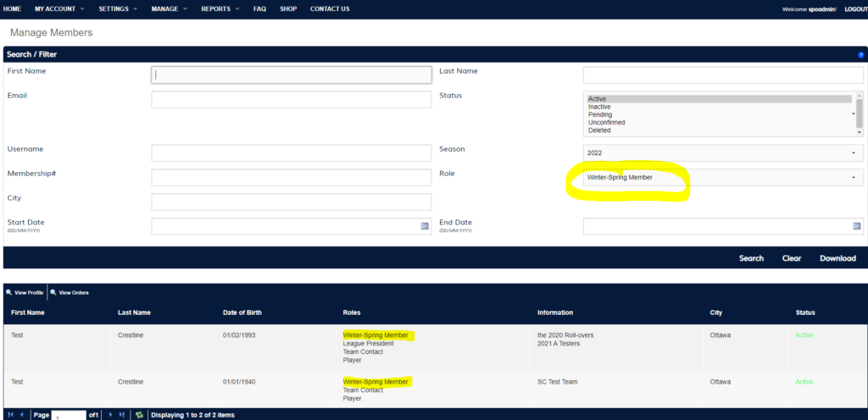The image size is (868, 420).
Task: Select Inactive in the Status list
Action: coord(599,107)
